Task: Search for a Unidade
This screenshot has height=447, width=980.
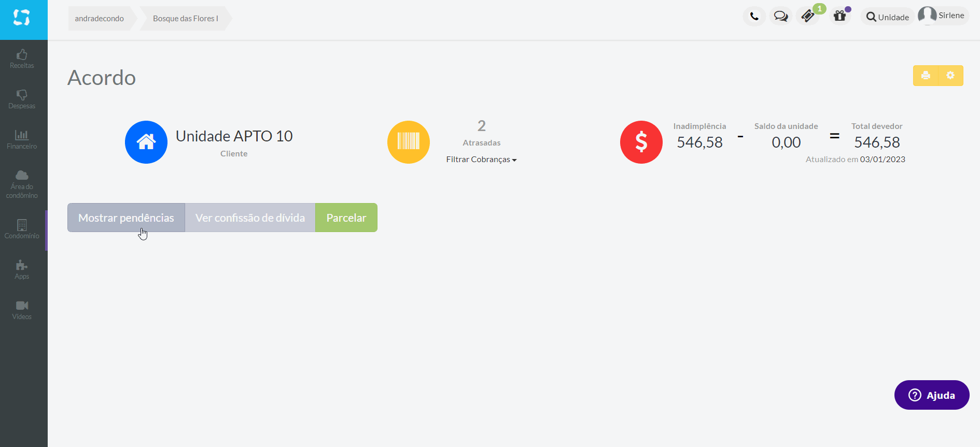Action: coord(888,17)
